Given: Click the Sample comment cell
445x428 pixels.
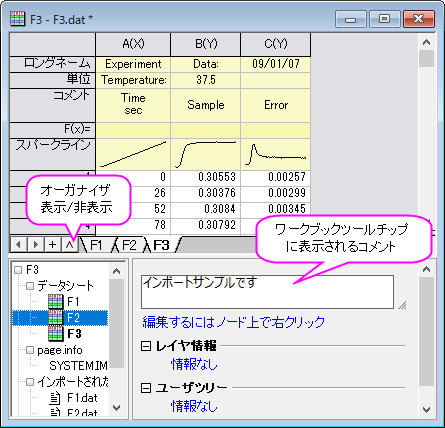Looking at the screenshot, I should [x=206, y=105].
